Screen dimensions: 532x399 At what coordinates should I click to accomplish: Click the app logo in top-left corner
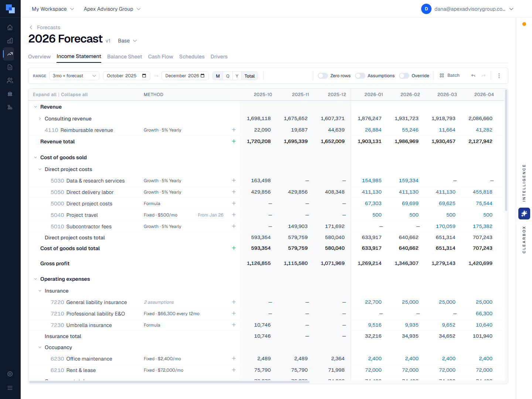pyautogui.click(x=10, y=9)
